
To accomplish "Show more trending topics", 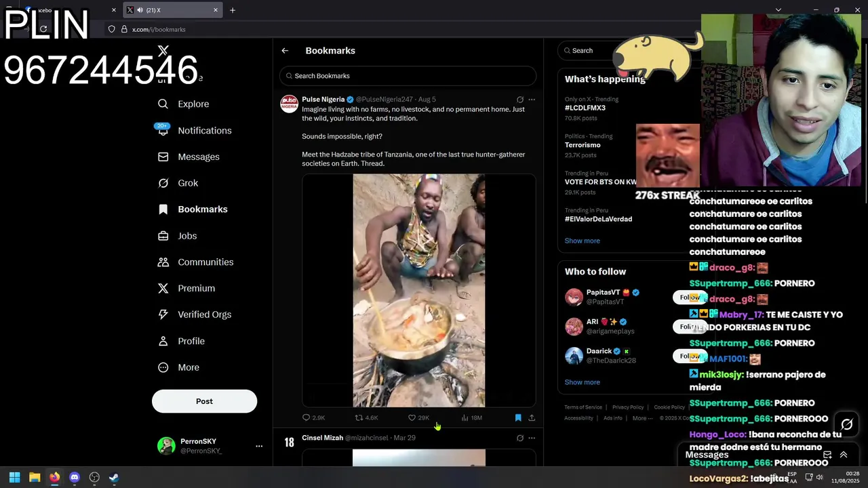I will [x=582, y=241].
